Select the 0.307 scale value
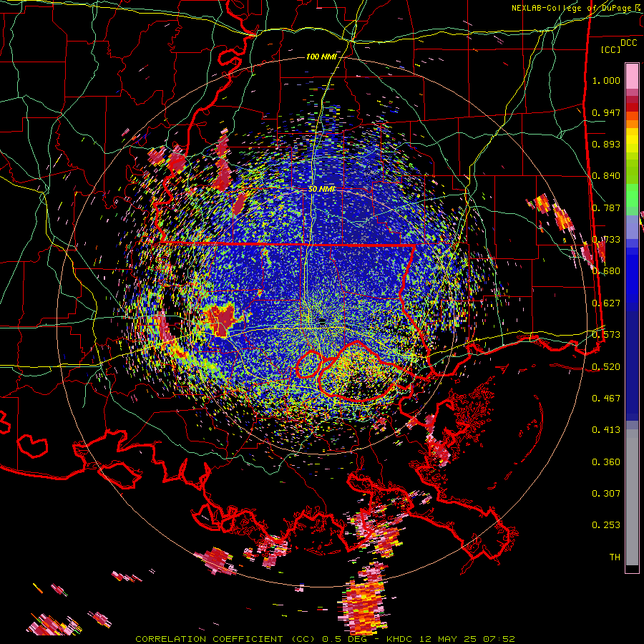Screen dimensions: 644x644 pyautogui.click(x=606, y=493)
